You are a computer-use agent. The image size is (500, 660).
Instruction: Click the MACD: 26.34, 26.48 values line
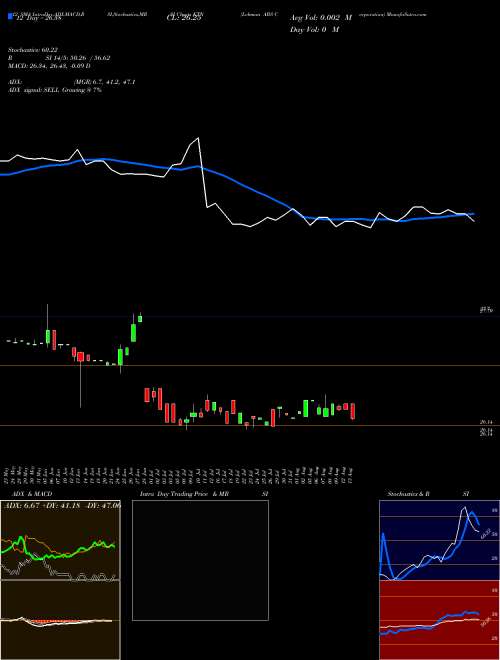pyautogui.click(x=49, y=66)
